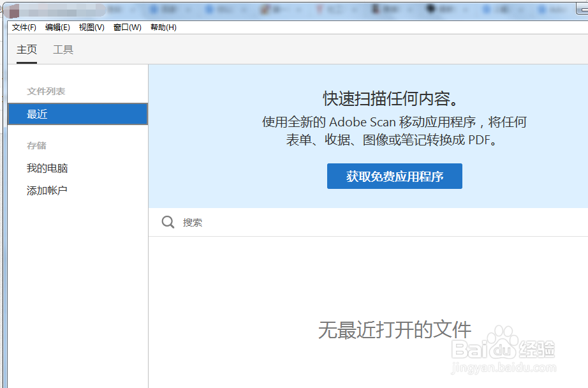Image resolution: width=588 pixels, height=388 pixels.
Task: Click the 无最近打开的文件 message
Action: [395, 330]
